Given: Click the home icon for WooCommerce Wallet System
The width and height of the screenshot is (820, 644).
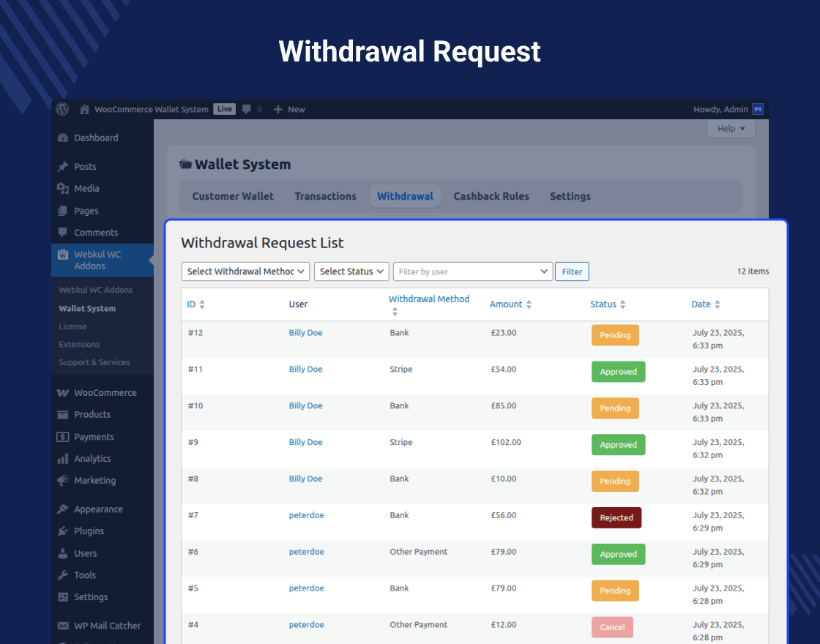Looking at the screenshot, I should click(x=84, y=109).
